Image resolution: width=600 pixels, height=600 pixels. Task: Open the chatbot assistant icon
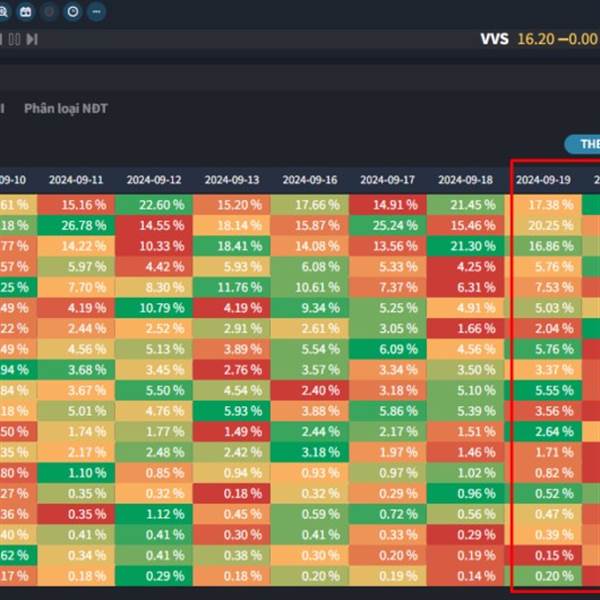point(26,11)
